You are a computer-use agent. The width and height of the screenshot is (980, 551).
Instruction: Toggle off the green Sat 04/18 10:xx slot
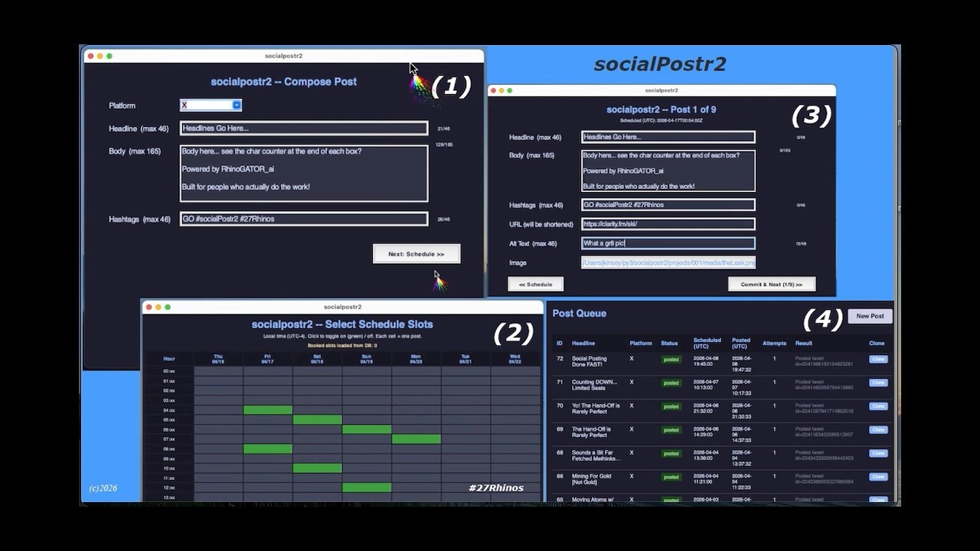(318, 468)
